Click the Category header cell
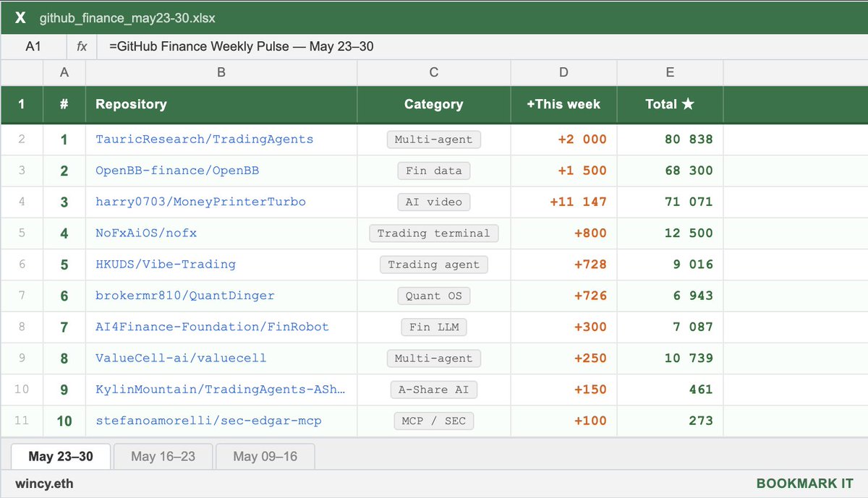This screenshot has height=498, width=868. coord(434,104)
